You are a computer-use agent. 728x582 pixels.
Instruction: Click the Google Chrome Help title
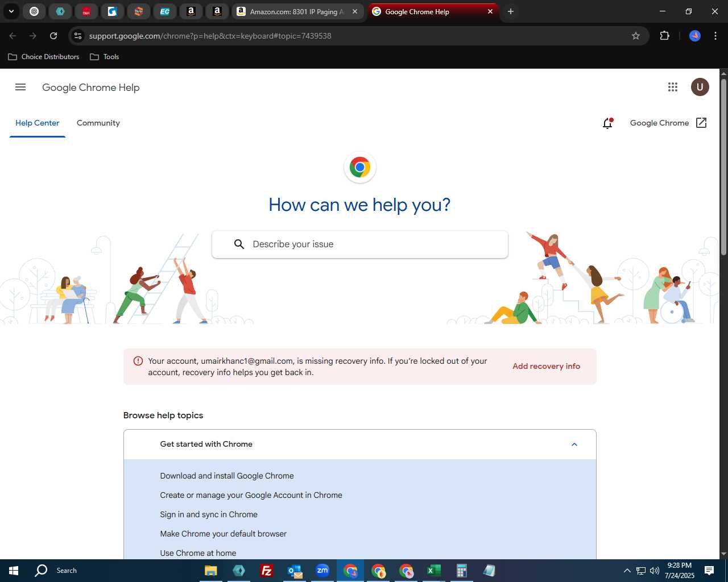[x=91, y=88]
